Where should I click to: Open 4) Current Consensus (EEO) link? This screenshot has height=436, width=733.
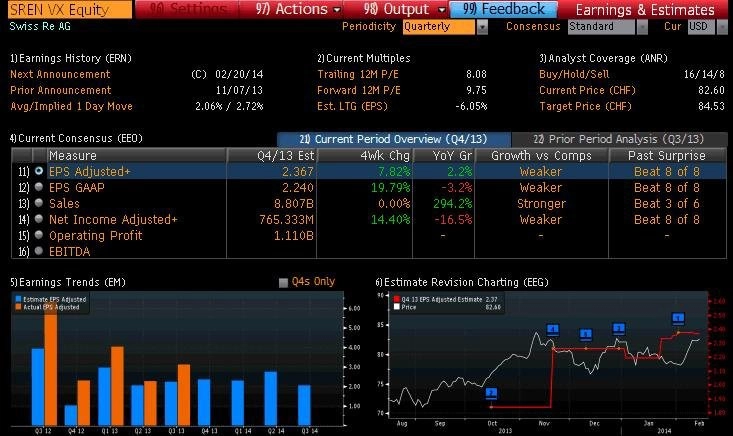76,138
